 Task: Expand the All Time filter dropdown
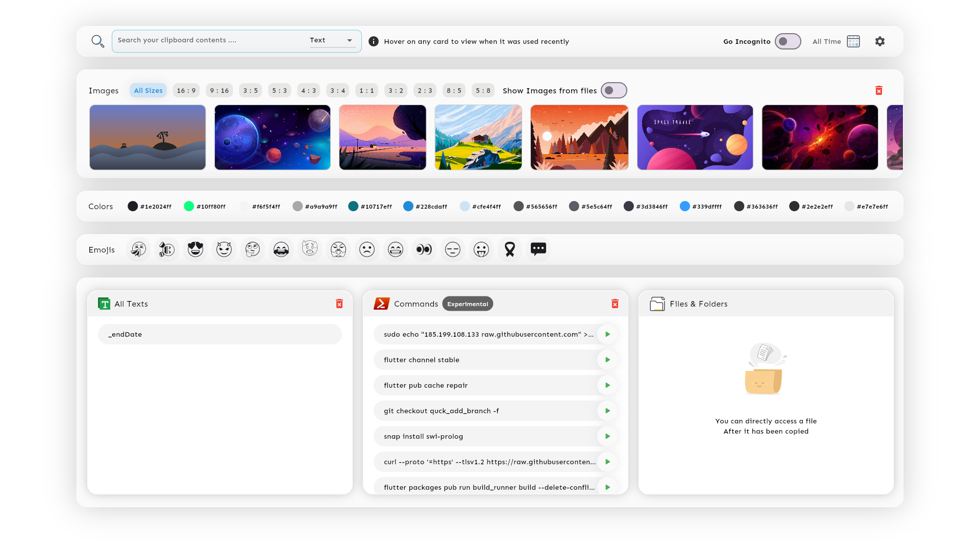836,42
